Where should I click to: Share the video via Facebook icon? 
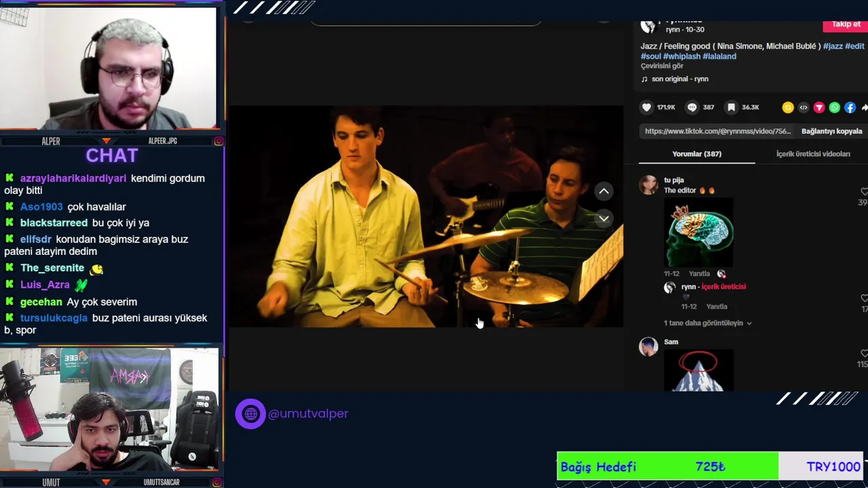click(x=850, y=107)
